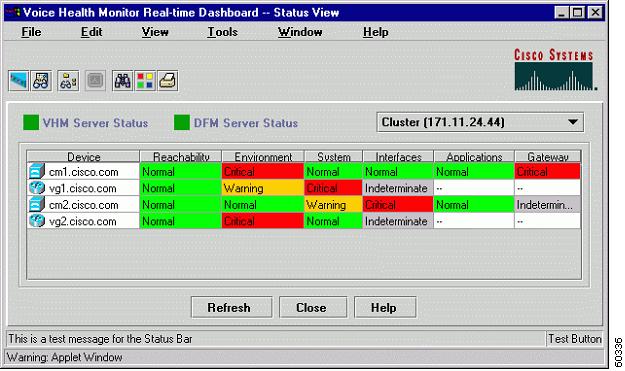The width and height of the screenshot is (625, 371).
Task: Click the Applications column header
Action: pos(474,157)
